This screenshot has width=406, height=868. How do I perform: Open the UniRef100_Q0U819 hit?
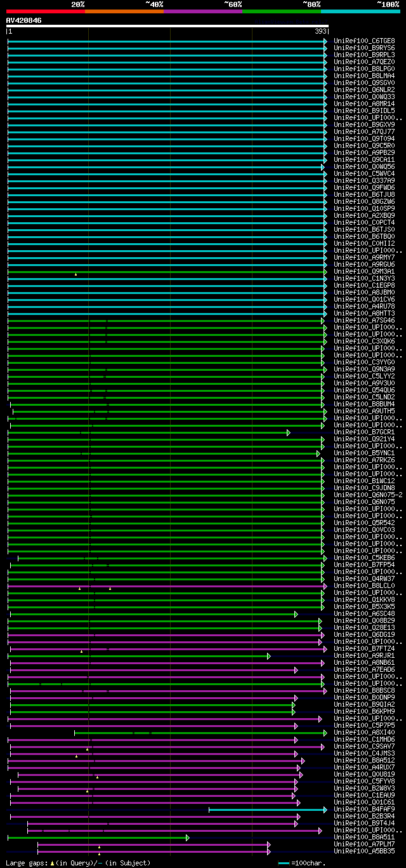click(364, 774)
